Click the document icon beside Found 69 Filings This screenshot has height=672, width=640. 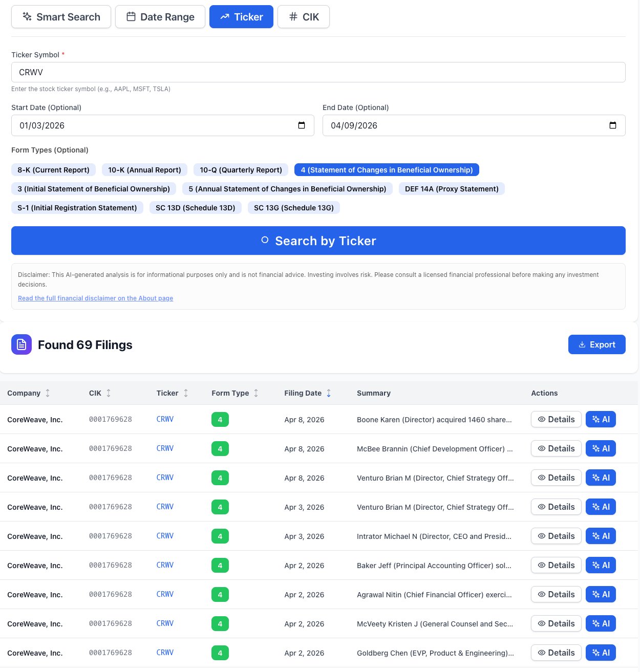(22, 344)
